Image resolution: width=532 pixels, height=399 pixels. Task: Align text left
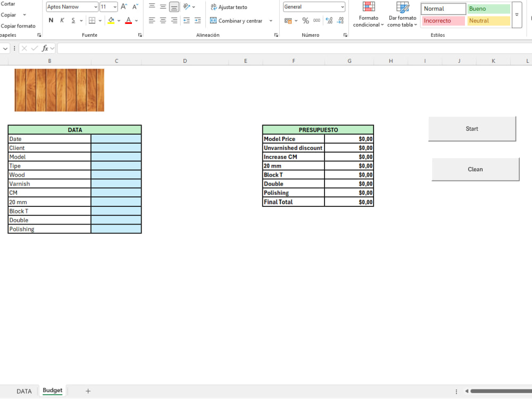tap(152, 20)
